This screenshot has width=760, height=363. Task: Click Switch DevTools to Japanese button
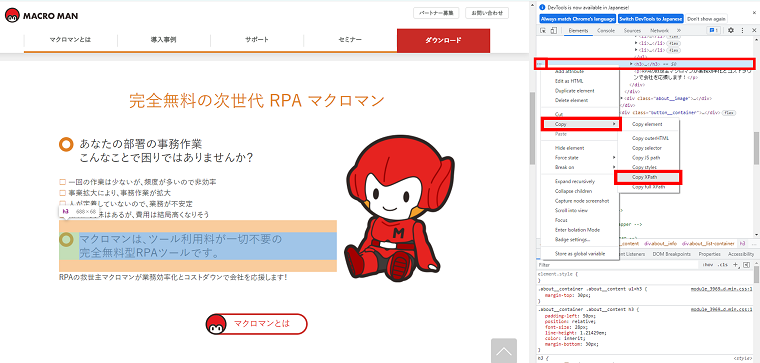click(650, 18)
